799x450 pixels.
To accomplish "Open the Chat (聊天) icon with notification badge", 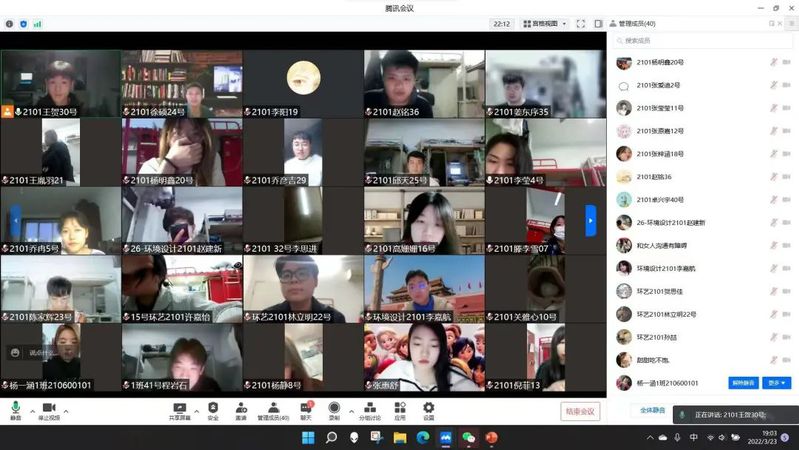I will pyautogui.click(x=306, y=410).
